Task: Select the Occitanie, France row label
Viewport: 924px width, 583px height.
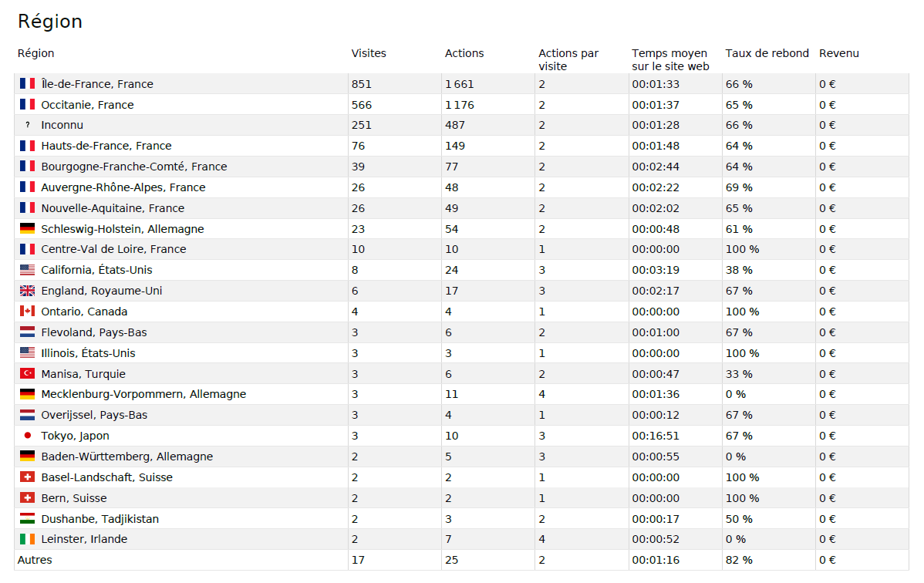Action: 87,105
